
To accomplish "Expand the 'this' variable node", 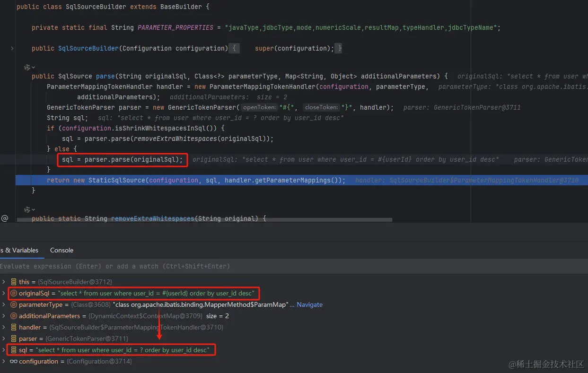I will (x=4, y=282).
